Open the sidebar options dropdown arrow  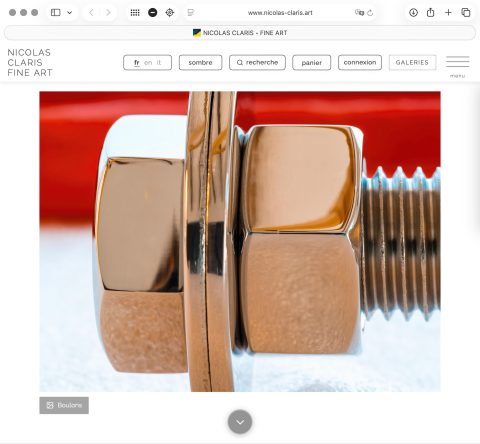pos(69,13)
